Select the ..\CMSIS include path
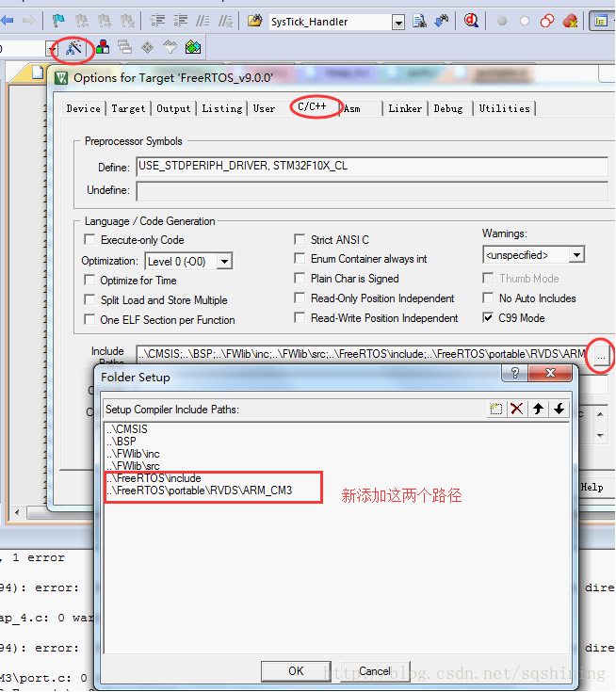This screenshot has height=692, width=616. tap(127, 429)
